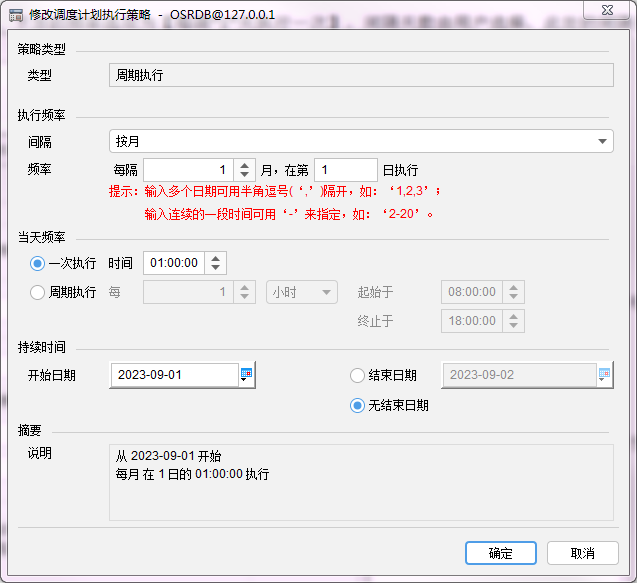The height and width of the screenshot is (583, 637).
Task: Decrease the periodic 每 interval spinner
Action: (244, 297)
